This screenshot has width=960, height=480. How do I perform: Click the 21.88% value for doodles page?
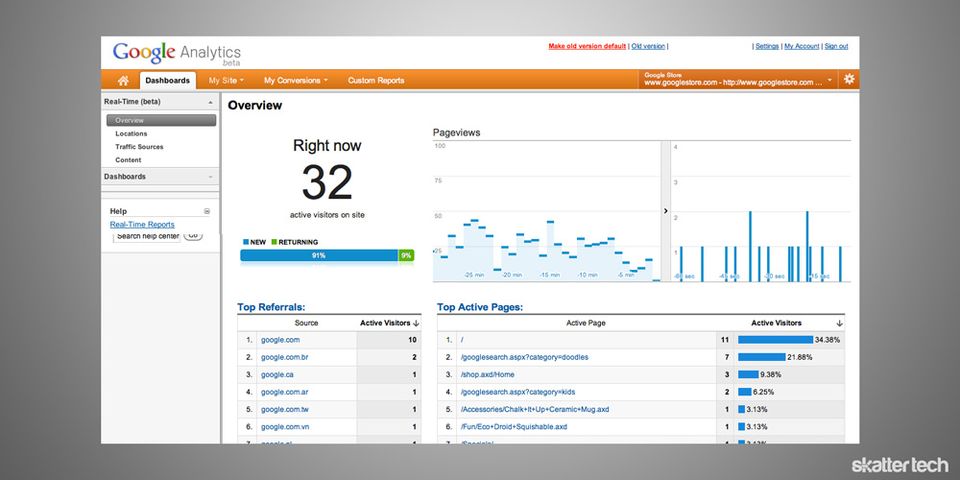(x=799, y=357)
